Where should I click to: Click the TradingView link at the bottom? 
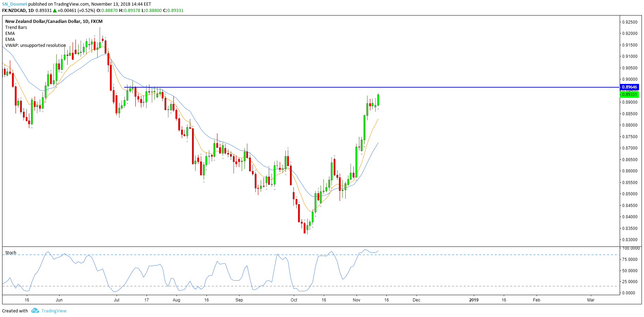tap(54, 311)
